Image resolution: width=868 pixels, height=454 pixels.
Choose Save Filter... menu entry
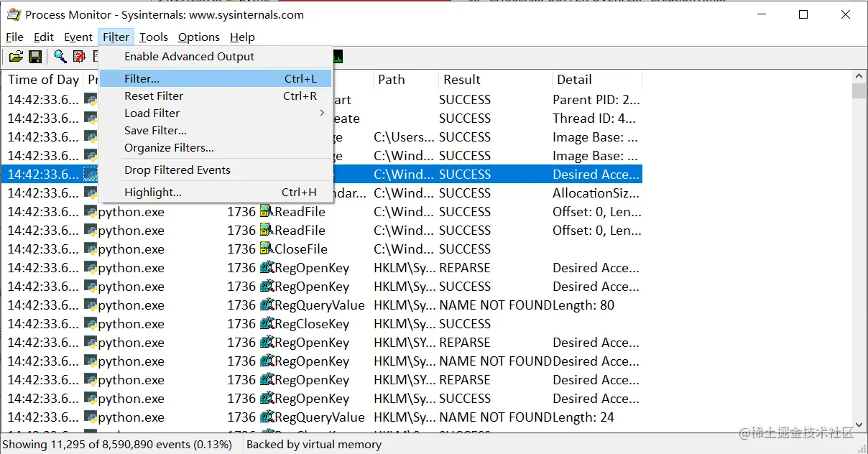click(x=216, y=131)
